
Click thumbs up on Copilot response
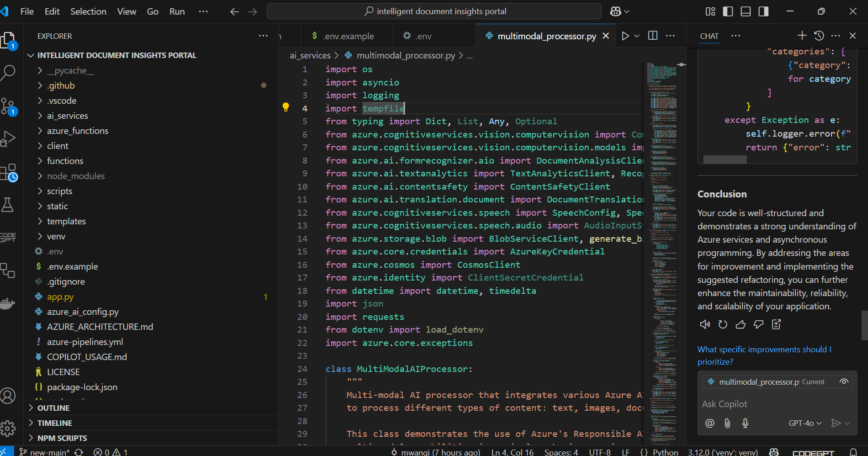[x=740, y=324]
